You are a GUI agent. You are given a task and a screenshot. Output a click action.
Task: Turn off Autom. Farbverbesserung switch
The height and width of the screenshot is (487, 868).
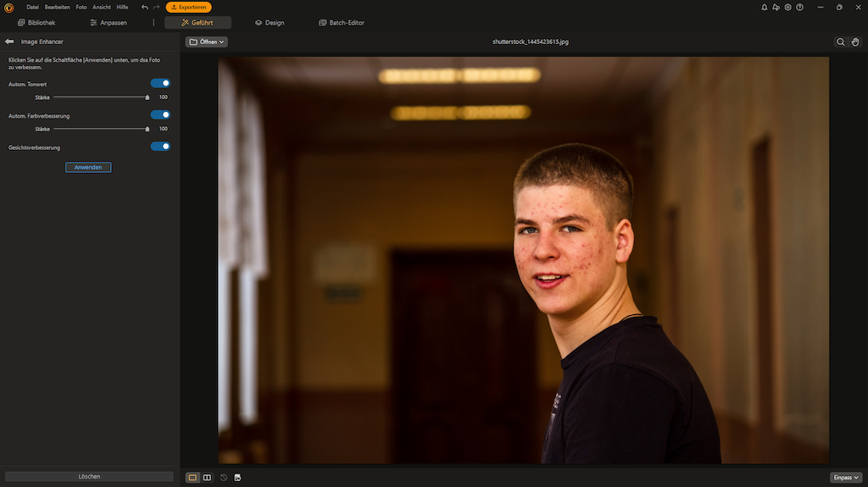click(x=160, y=115)
